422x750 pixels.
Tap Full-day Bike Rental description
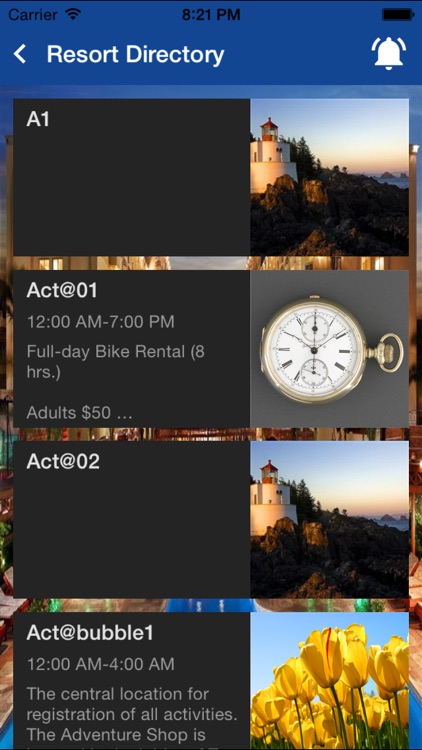(x=115, y=362)
